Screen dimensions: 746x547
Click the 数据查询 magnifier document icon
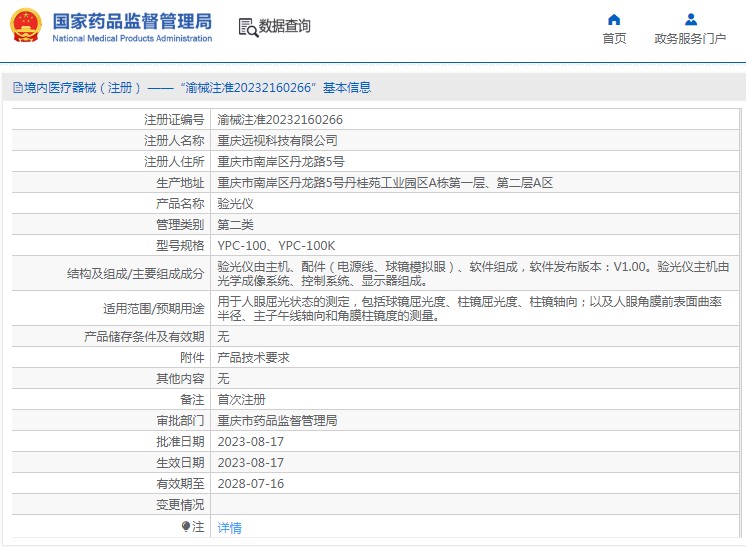248,27
